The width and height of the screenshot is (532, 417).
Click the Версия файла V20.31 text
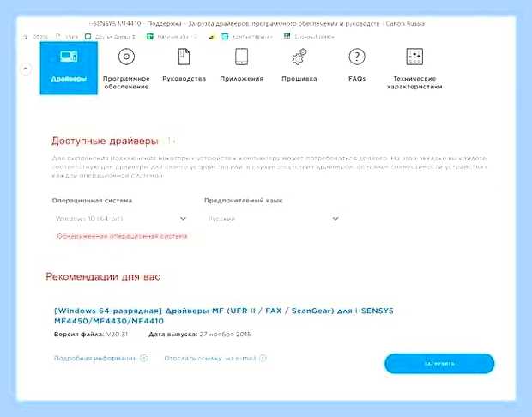[91, 335]
